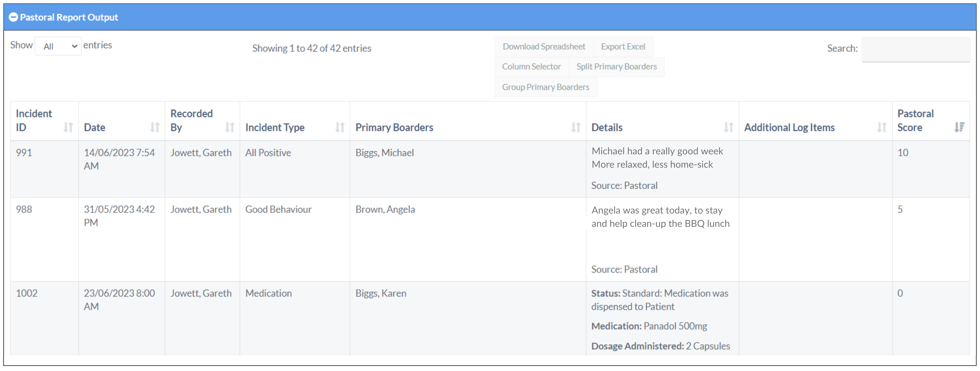Sort by Incident ID column arrows
Image resolution: width=980 pixels, height=371 pixels.
68,127
